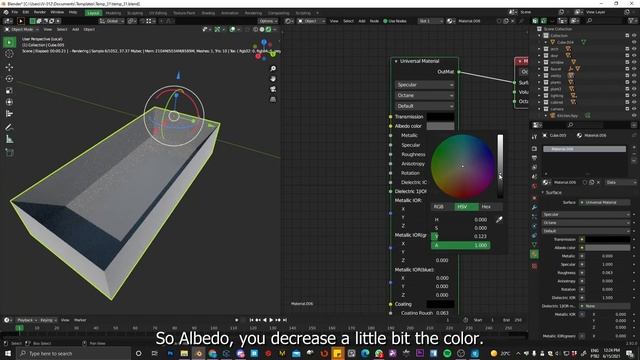Select the Annotate pencil tool
Viewport: 640px width, 360px height.
[x=9, y=127]
